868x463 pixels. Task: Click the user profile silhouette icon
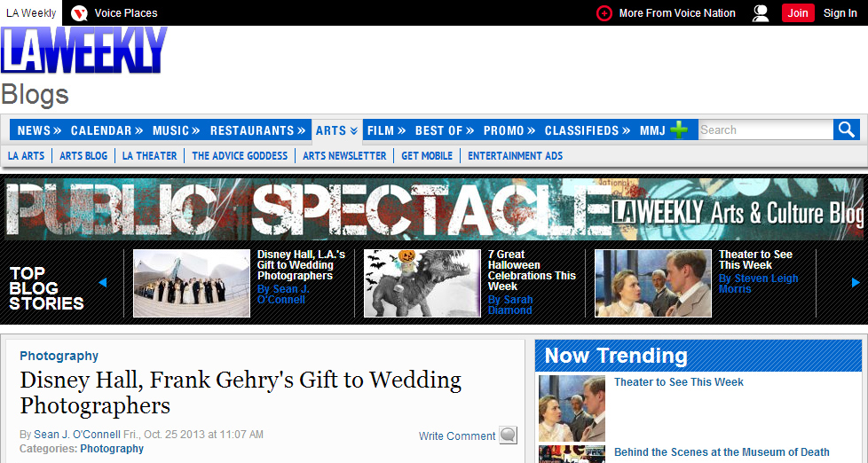click(x=761, y=12)
